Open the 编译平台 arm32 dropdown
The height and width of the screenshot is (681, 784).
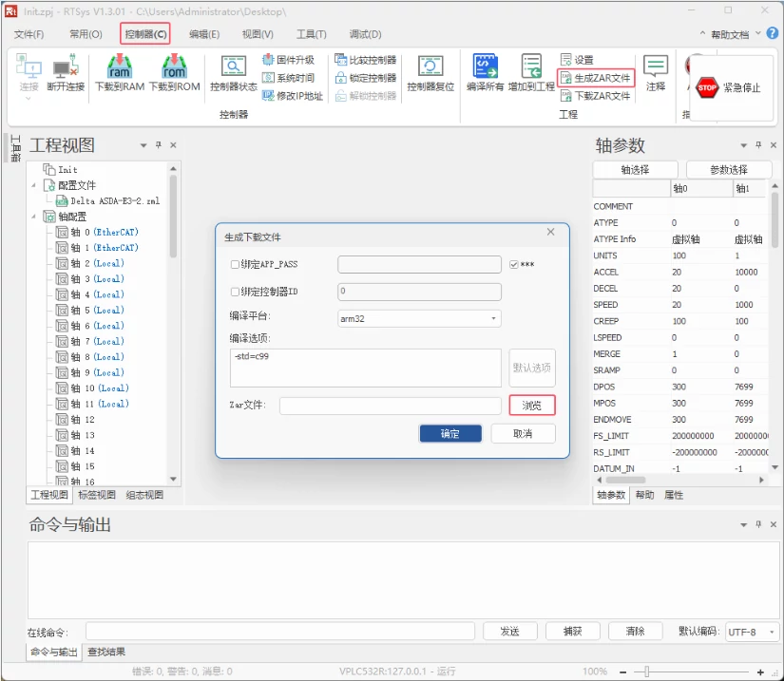click(x=419, y=319)
